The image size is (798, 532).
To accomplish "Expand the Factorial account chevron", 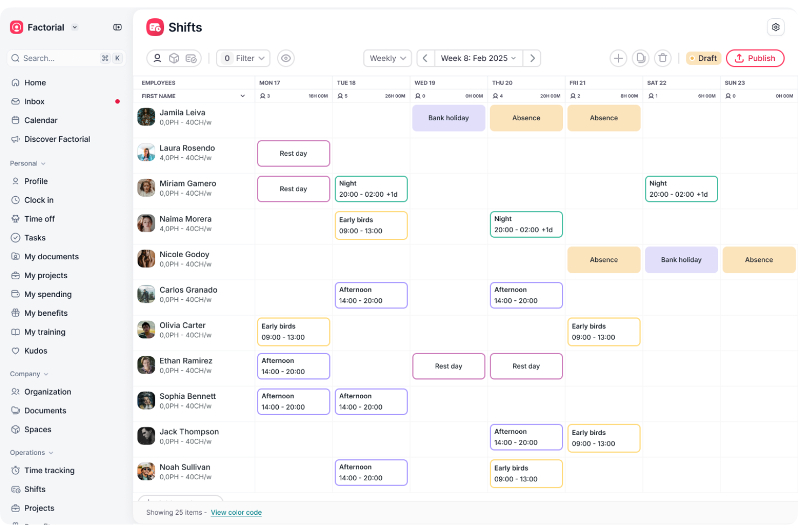I will pos(75,27).
